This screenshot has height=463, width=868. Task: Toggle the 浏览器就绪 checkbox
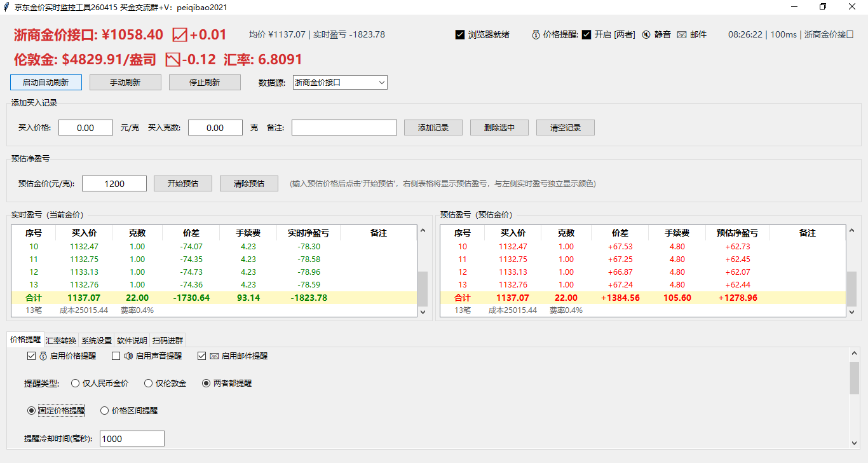coord(460,35)
